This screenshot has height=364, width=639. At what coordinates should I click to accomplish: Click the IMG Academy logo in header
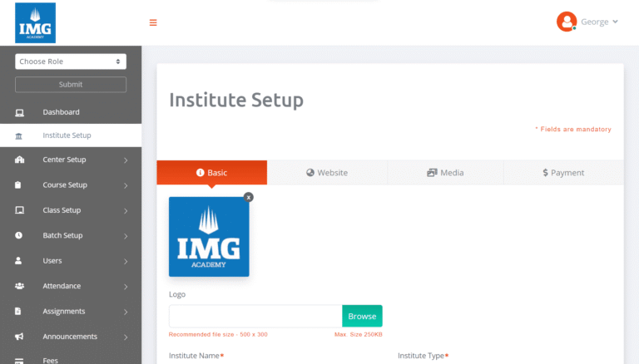[x=36, y=22]
